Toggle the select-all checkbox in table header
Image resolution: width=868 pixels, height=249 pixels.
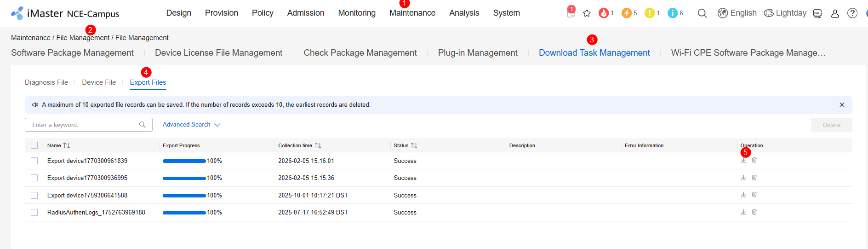(x=34, y=145)
